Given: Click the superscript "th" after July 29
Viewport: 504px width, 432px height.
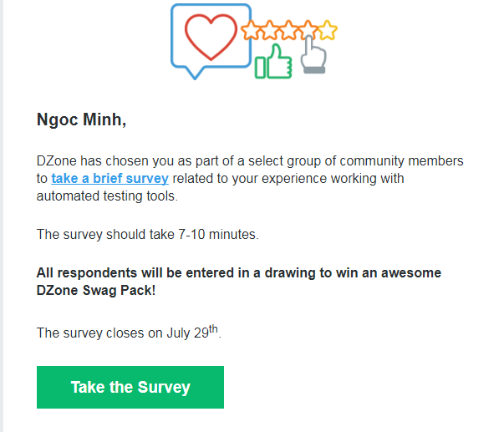Looking at the screenshot, I should pyautogui.click(x=213, y=329).
